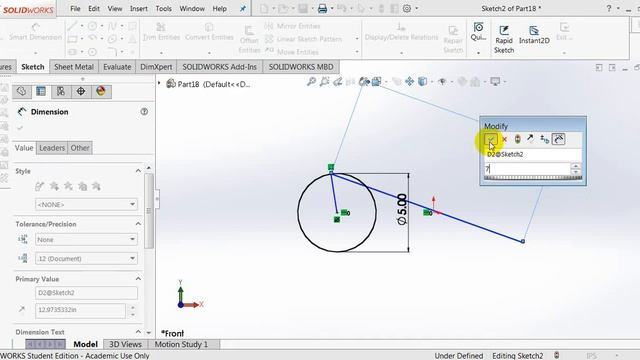The height and width of the screenshot is (360, 640).
Task: Switch to the Evaluate tab
Action: pos(117,67)
